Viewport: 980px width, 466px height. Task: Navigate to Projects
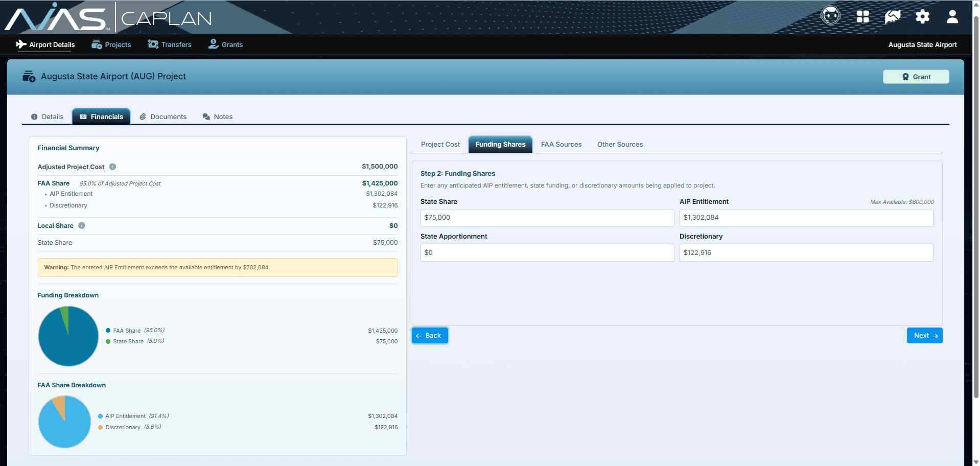111,44
